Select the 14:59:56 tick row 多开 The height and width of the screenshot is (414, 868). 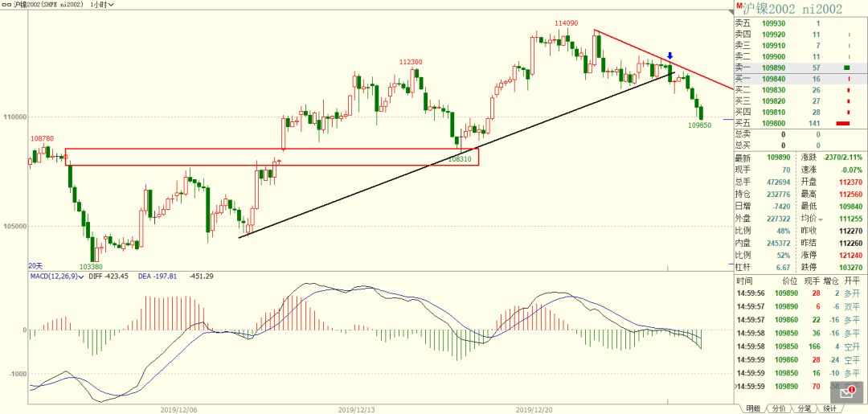800,293
